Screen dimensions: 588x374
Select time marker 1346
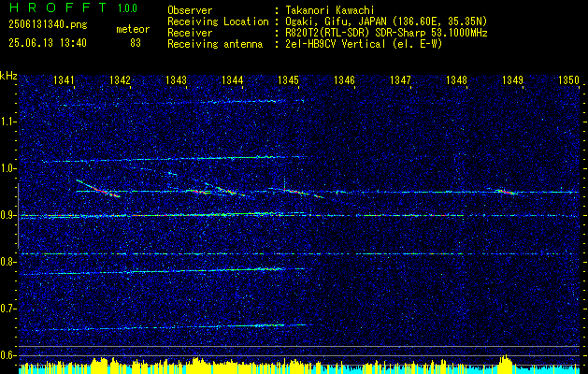click(x=345, y=79)
